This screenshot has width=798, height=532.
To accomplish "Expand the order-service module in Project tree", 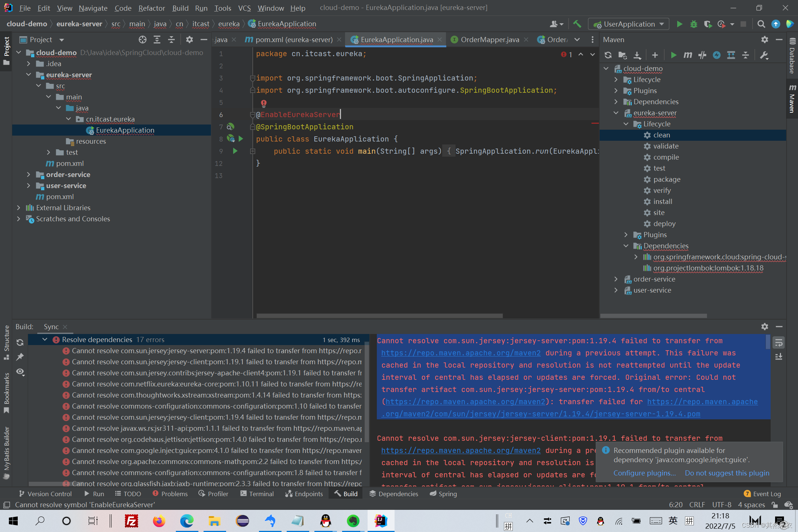I will click(29, 174).
